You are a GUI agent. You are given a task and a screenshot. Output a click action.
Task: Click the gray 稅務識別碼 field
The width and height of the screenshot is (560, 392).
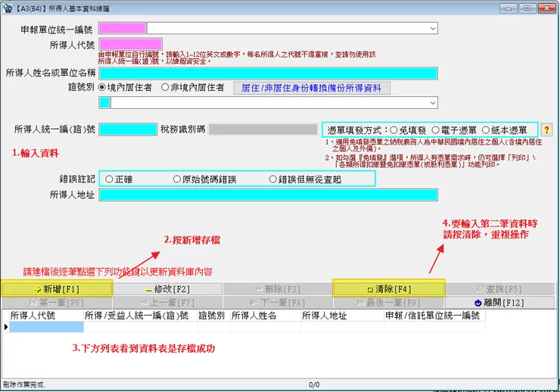click(x=263, y=129)
